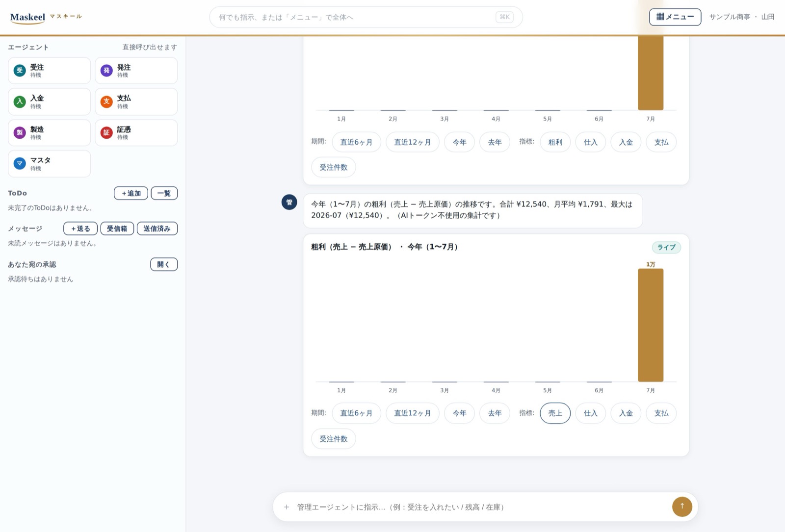Click the 7月 bar in upper chart

tap(651, 73)
